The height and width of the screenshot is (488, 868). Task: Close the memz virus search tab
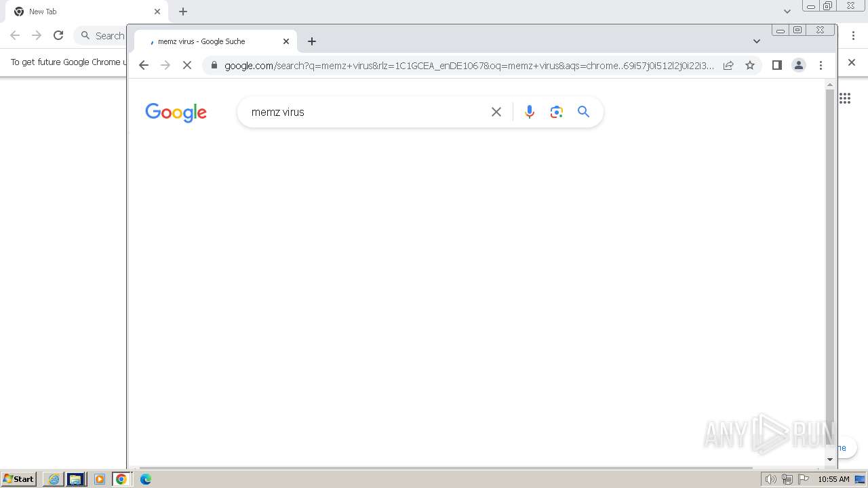(286, 41)
